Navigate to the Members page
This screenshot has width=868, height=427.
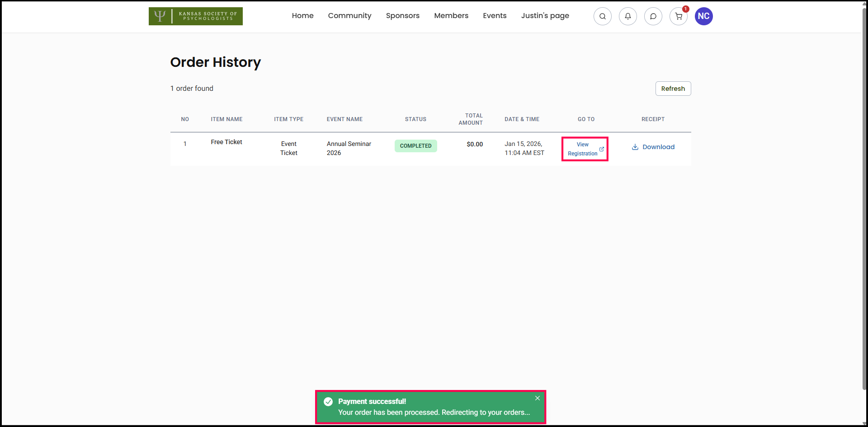click(x=451, y=16)
